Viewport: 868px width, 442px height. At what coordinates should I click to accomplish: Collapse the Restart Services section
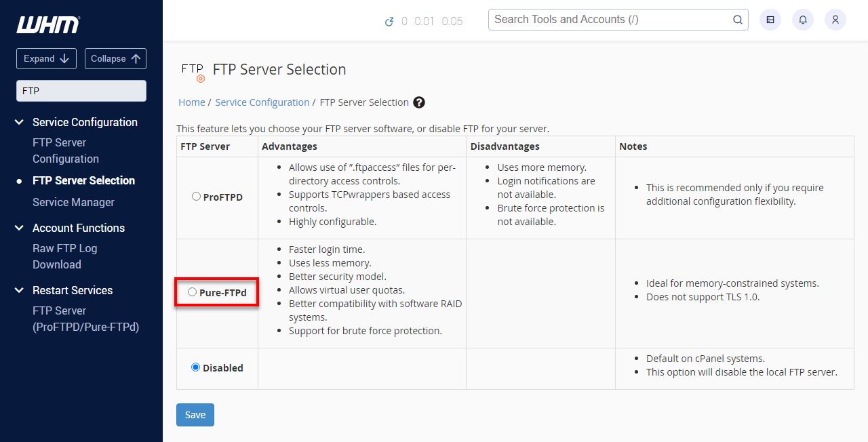pyautogui.click(x=18, y=290)
